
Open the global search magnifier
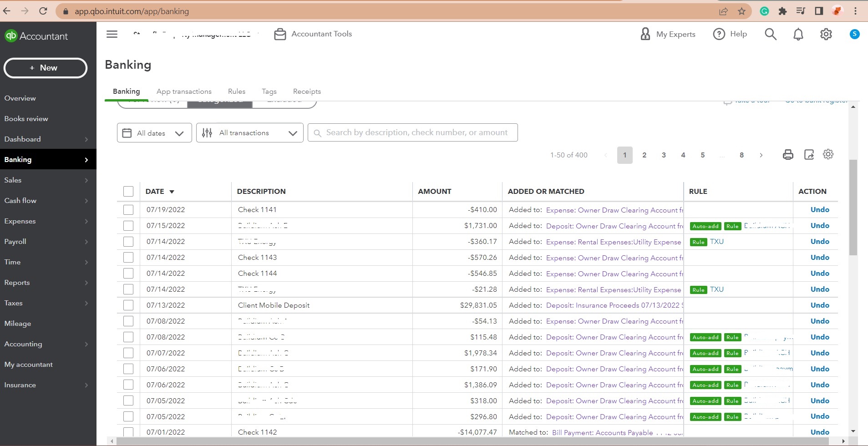coord(771,34)
